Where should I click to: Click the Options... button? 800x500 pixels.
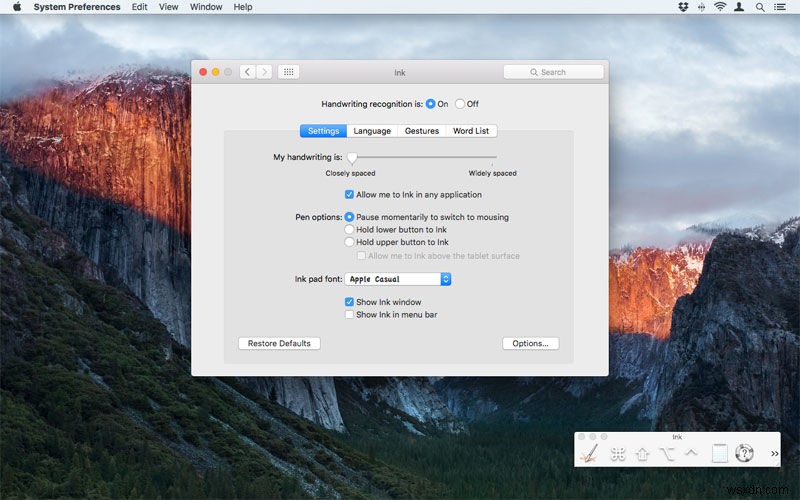(530, 343)
